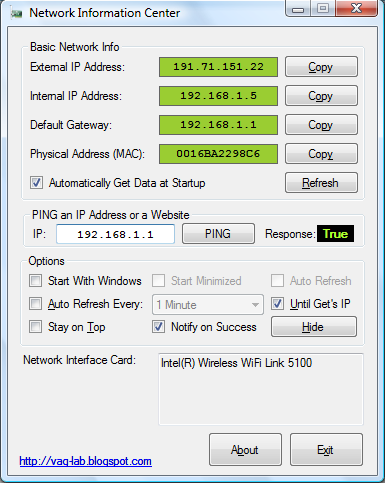Open the 1 Minute interval dropdown

(208, 304)
